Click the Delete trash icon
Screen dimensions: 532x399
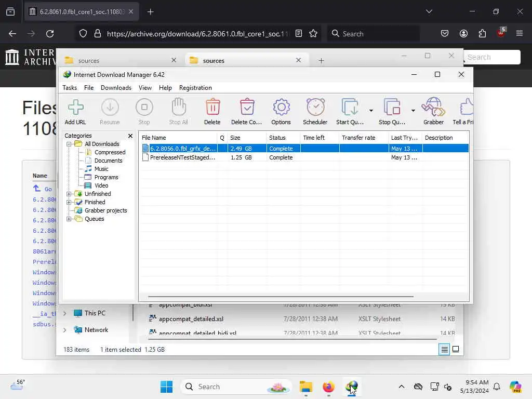[212, 107]
